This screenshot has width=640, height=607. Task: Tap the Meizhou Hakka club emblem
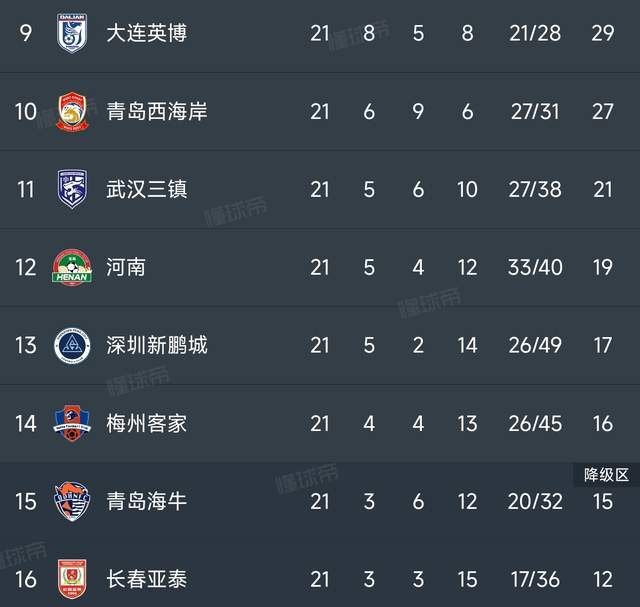[x=72, y=423]
